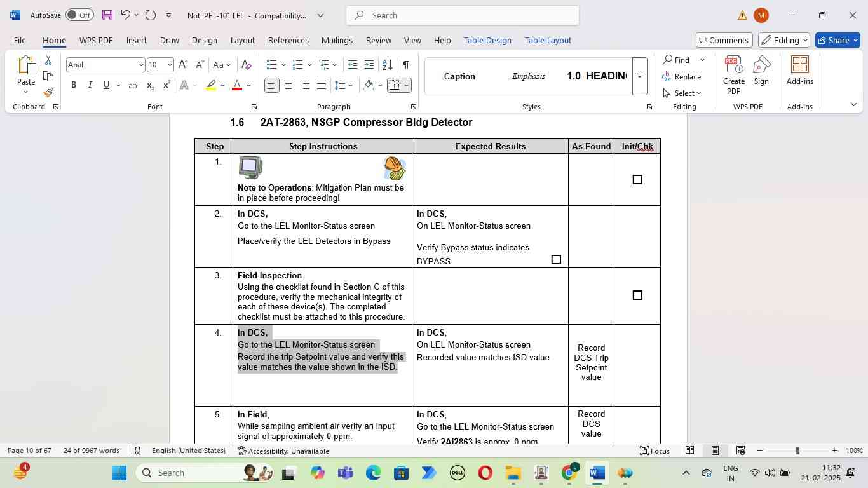Increase paragraph indent
Image resolution: width=868 pixels, height=488 pixels.
[x=370, y=65]
